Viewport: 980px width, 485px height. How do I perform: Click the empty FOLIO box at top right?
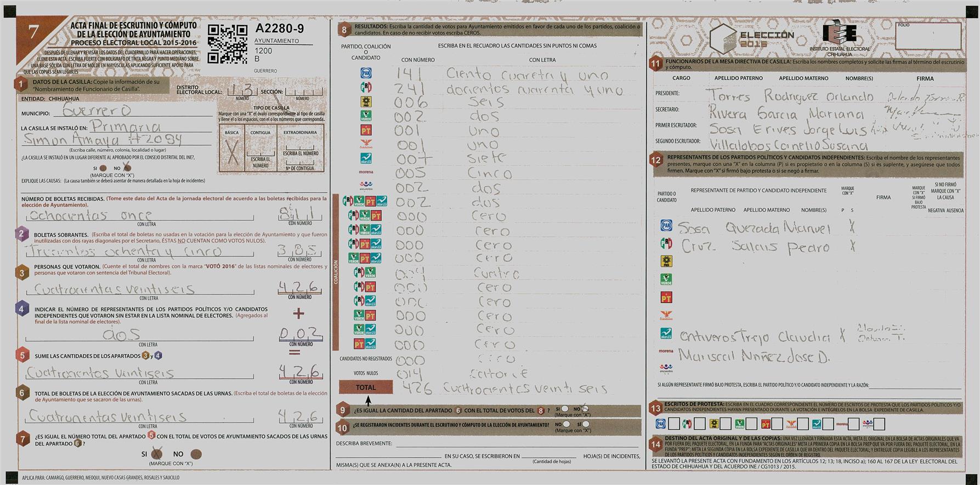[x=928, y=37]
